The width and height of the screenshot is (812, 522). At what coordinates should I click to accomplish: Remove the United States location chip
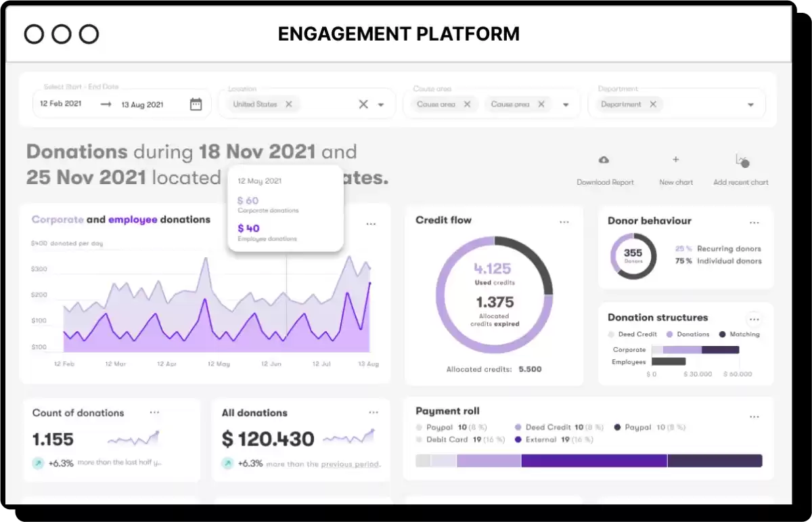pyautogui.click(x=289, y=104)
